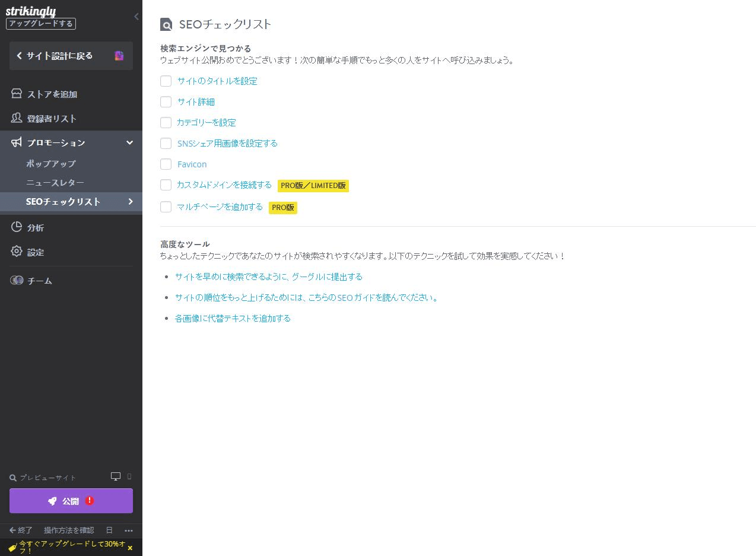Screen dimensions: 756x556
Task: Collapse the プロモーション section chevron
Action: tap(129, 142)
